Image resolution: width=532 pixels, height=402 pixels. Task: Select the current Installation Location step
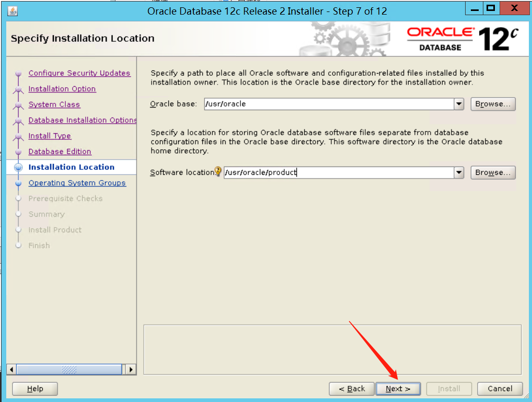coord(71,167)
